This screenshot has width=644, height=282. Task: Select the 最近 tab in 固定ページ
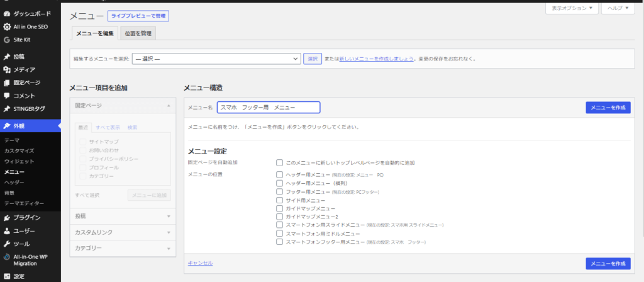coord(84,127)
